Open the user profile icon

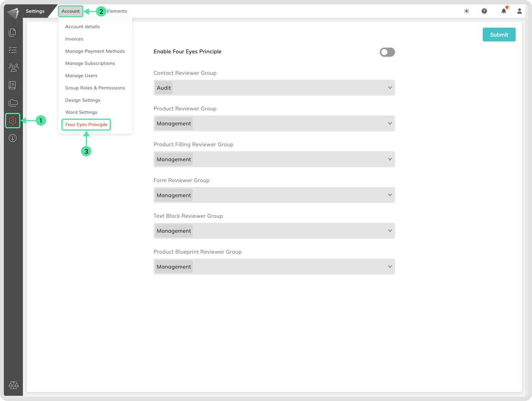pyautogui.click(x=519, y=11)
